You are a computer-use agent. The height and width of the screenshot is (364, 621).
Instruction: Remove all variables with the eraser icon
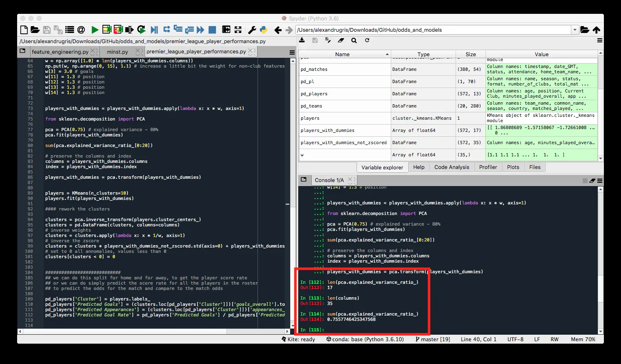(341, 40)
